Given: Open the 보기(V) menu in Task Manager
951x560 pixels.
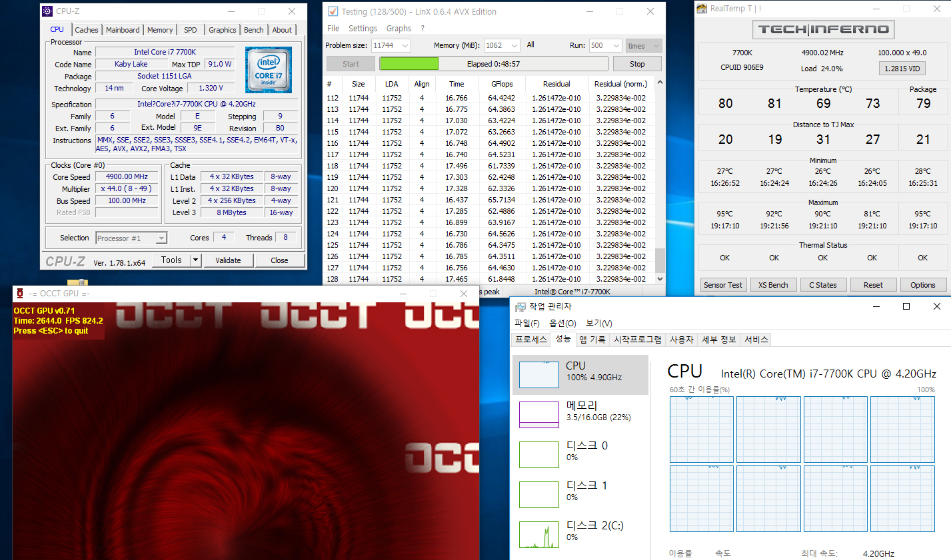Looking at the screenshot, I should [598, 323].
